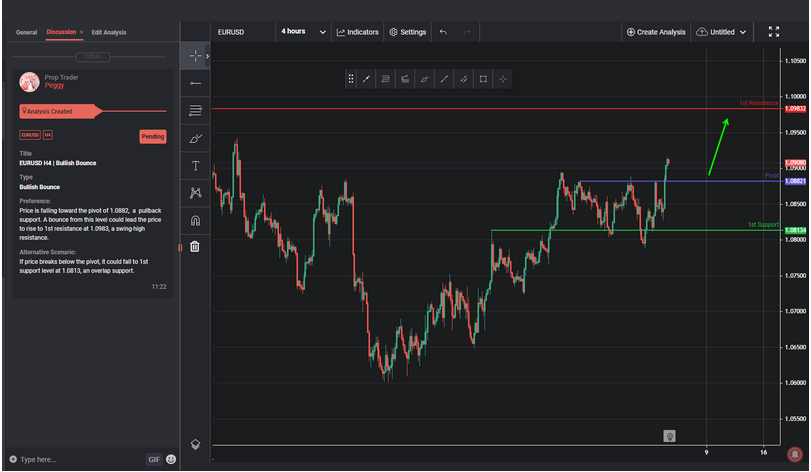Open the Untitled layout dropdown
Viewport: 811px width, 472px height.
pyautogui.click(x=721, y=32)
